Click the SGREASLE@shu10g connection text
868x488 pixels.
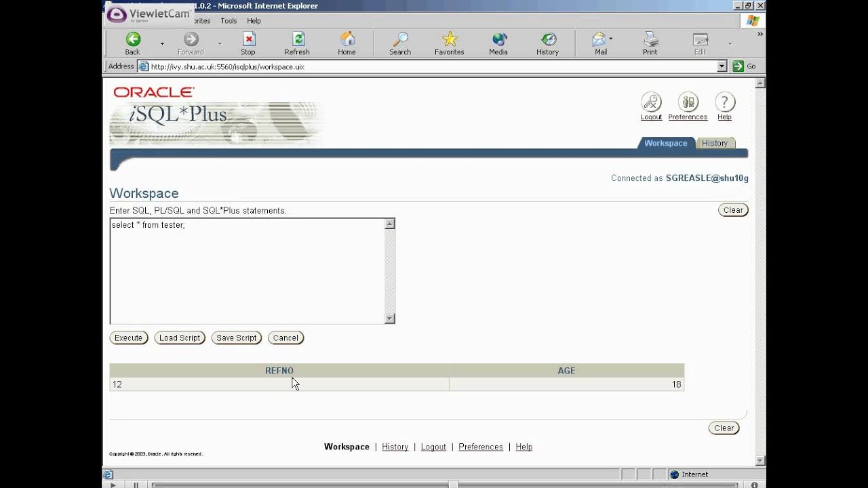pos(707,178)
